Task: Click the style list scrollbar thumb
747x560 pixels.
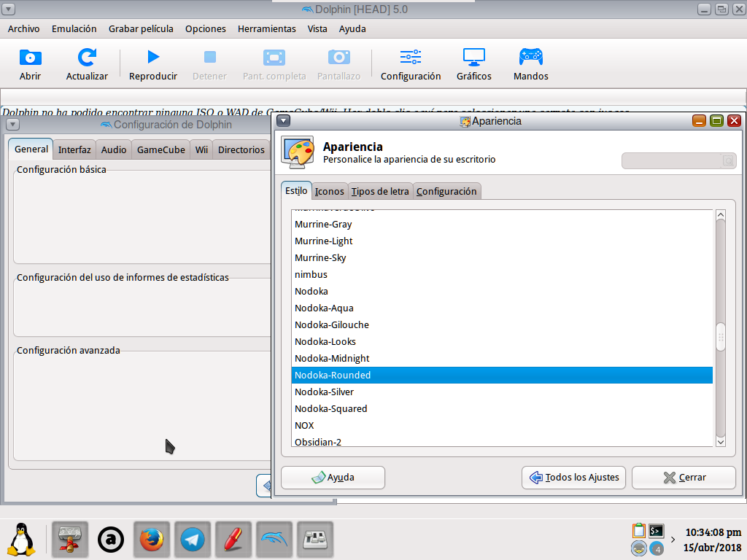Action: pos(721,337)
